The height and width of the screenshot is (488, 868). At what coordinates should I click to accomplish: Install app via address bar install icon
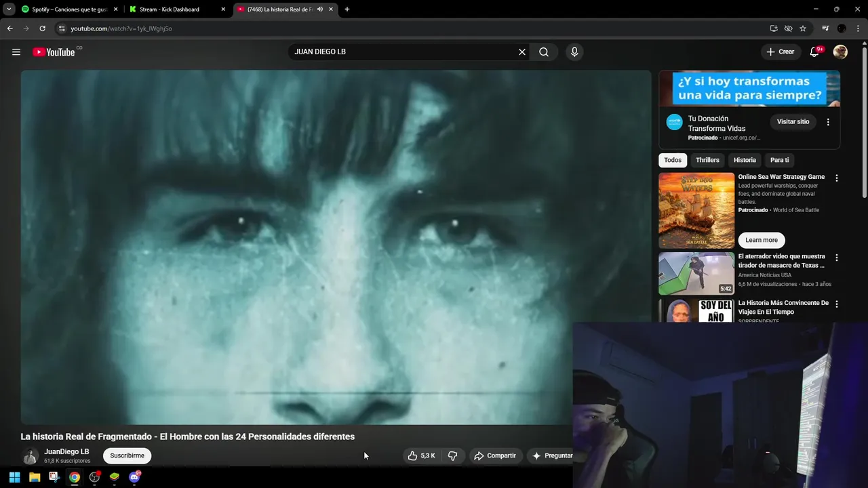(x=774, y=28)
